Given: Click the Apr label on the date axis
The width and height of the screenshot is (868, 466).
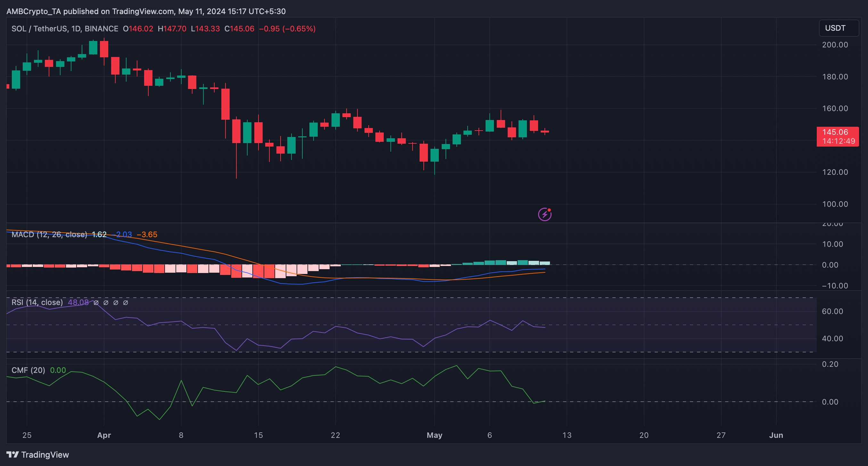Looking at the screenshot, I should point(104,435).
